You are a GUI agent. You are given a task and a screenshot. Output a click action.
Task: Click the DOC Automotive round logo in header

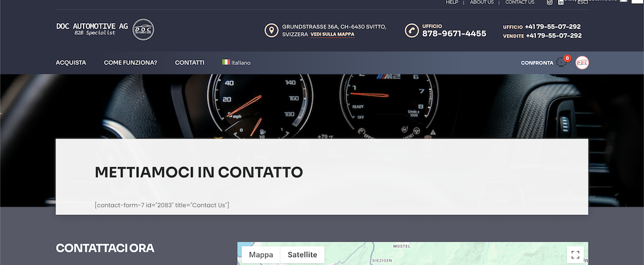(x=143, y=30)
